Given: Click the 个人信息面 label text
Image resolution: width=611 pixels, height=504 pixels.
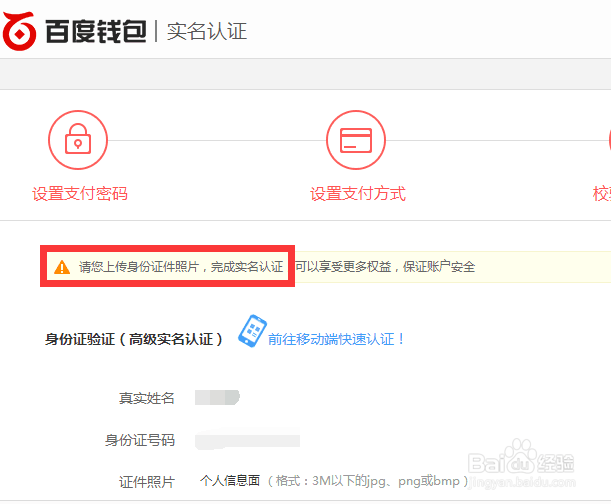Looking at the screenshot, I should 230,481.
